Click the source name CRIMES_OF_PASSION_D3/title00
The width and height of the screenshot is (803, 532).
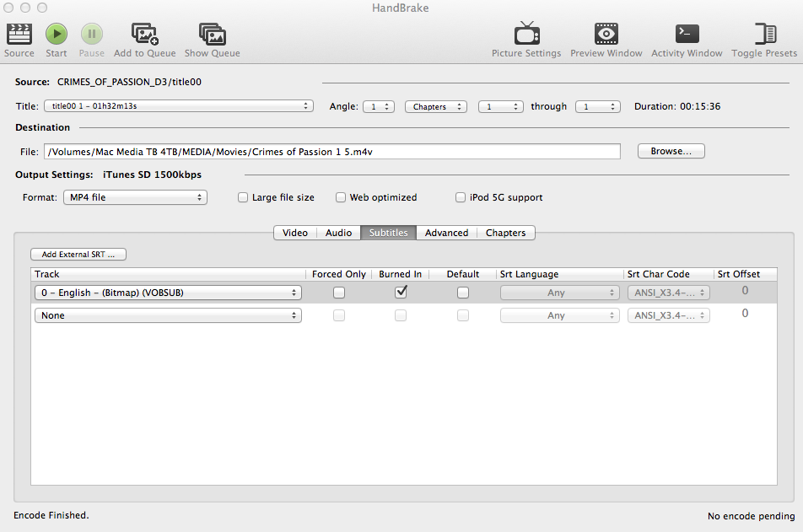pyautogui.click(x=129, y=82)
